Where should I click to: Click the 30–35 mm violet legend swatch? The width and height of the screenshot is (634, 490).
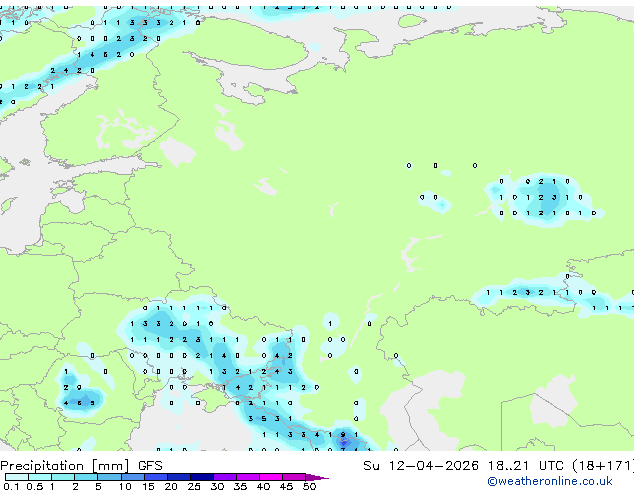pos(225,477)
